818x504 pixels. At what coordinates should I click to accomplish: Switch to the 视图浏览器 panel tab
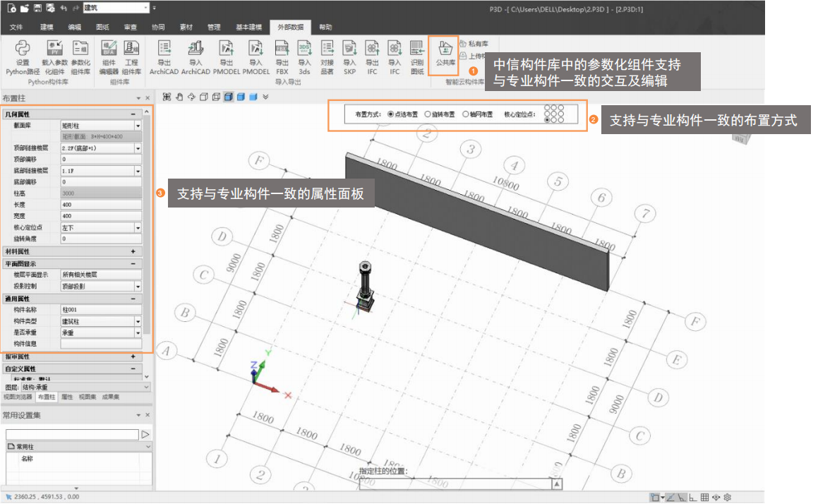point(18,397)
